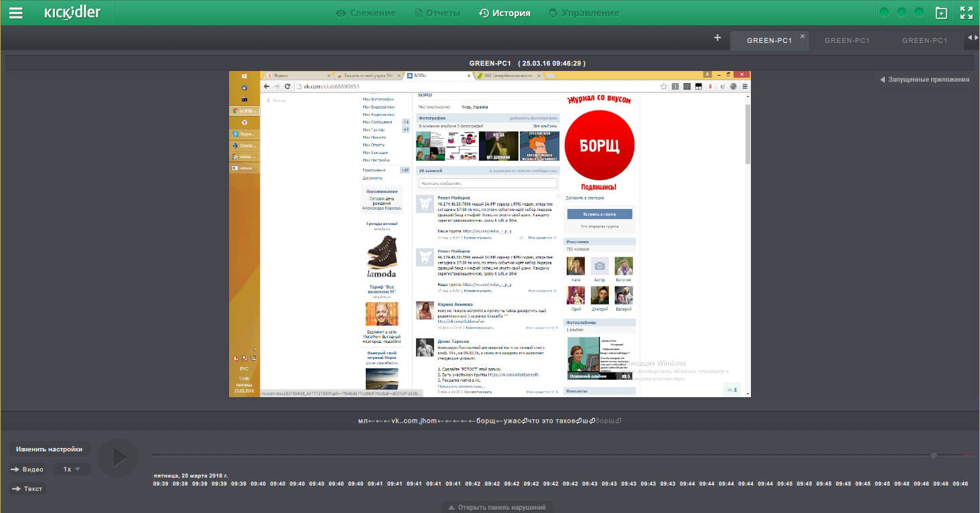Click the recorded GREEN-PC1 session title
Screen dimensions: 980x513
tap(528, 64)
